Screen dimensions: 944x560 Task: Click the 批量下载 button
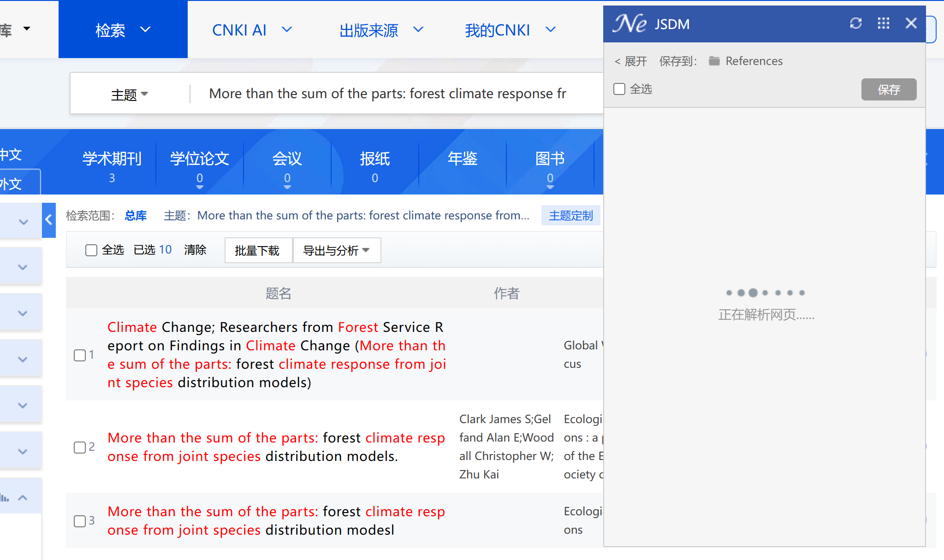257,251
